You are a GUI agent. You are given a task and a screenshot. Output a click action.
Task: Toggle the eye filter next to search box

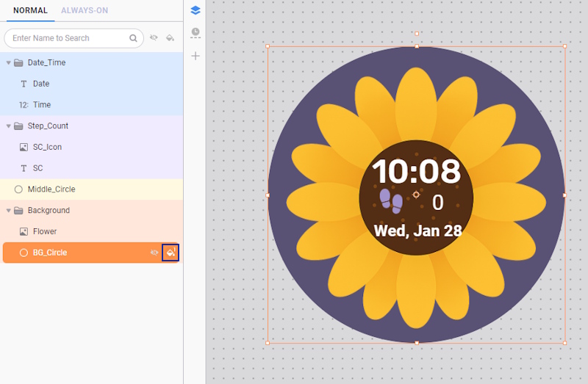click(154, 38)
